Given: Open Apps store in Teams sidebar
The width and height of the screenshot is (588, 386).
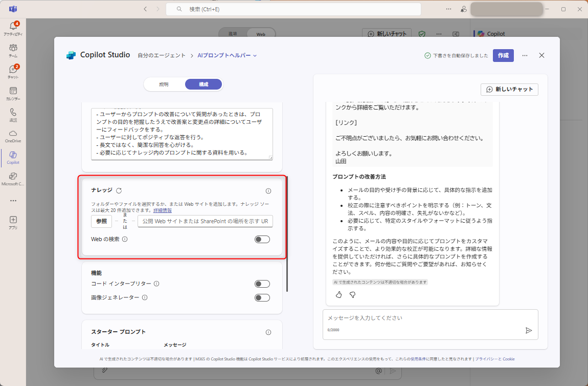Looking at the screenshot, I should tap(13, 222).
